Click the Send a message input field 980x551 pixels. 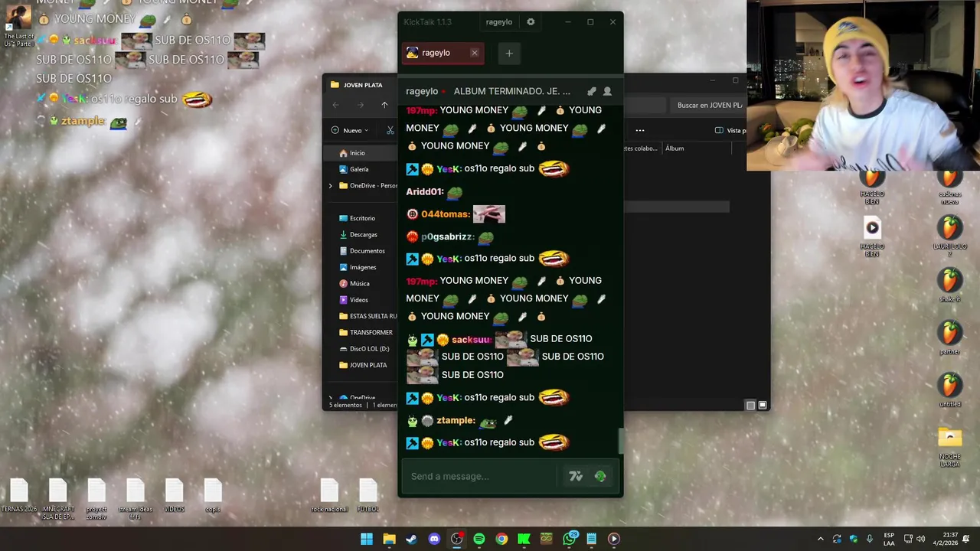(x=481, y=476)
